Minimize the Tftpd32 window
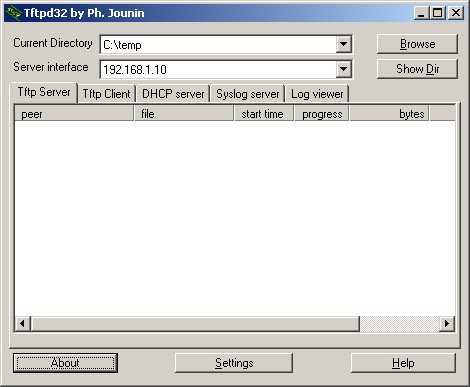 (x=421, y=13)
